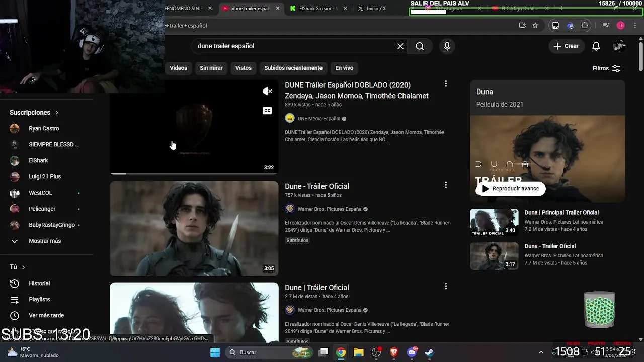Play Duna | Principal Trailer Oficial (3:40)
644x362 pixels.
(x=494, y=222)
